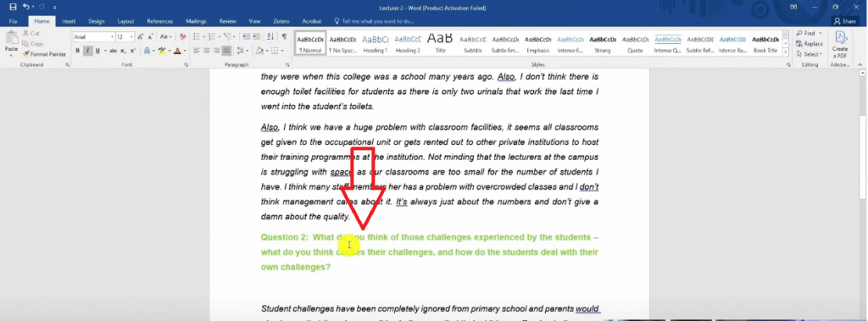Click the Replace button

810,44
